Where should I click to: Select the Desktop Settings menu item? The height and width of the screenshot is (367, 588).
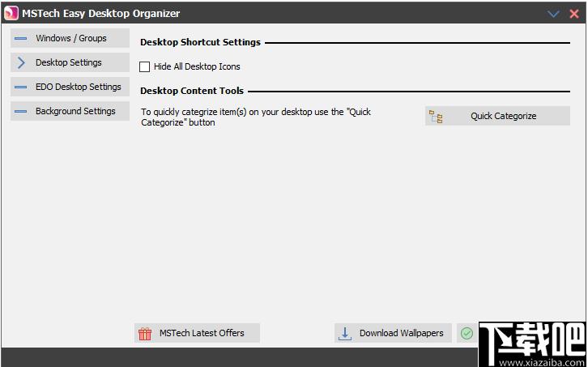click(70, 62)
